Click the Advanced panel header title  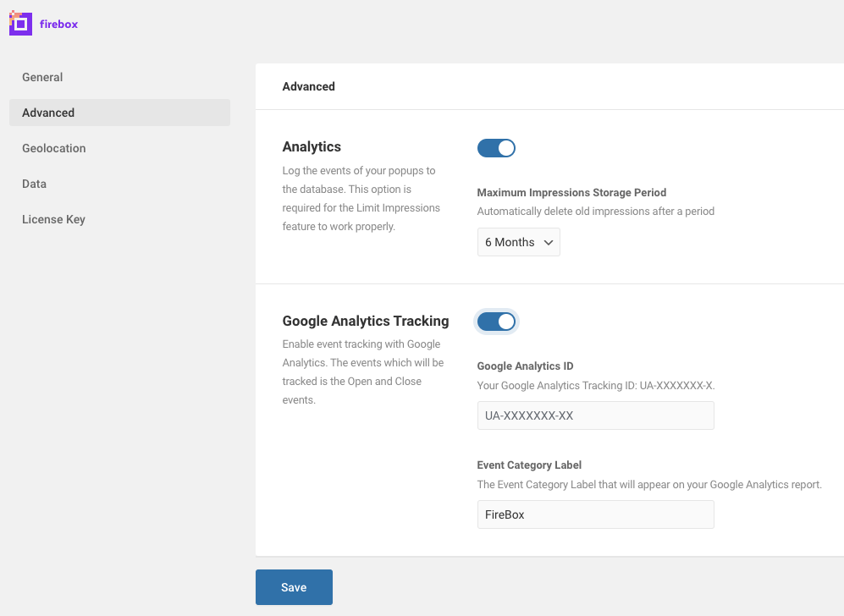pos(308,86)
